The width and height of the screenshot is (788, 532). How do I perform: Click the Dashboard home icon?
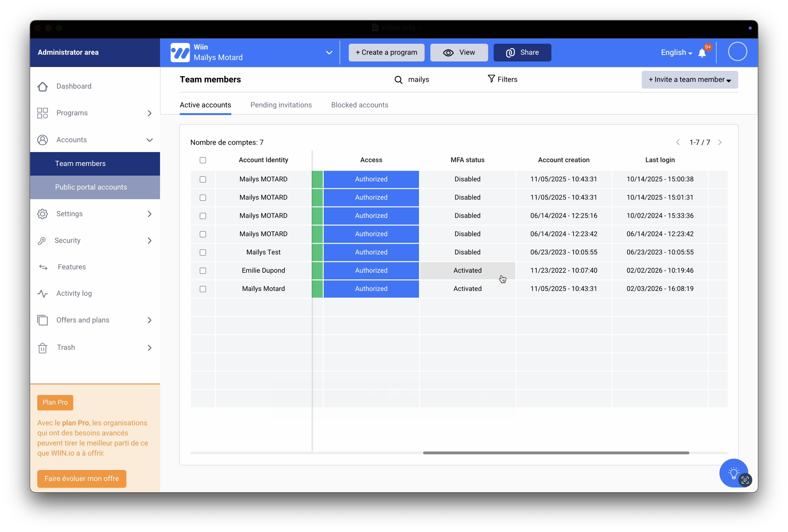point(43,86)
